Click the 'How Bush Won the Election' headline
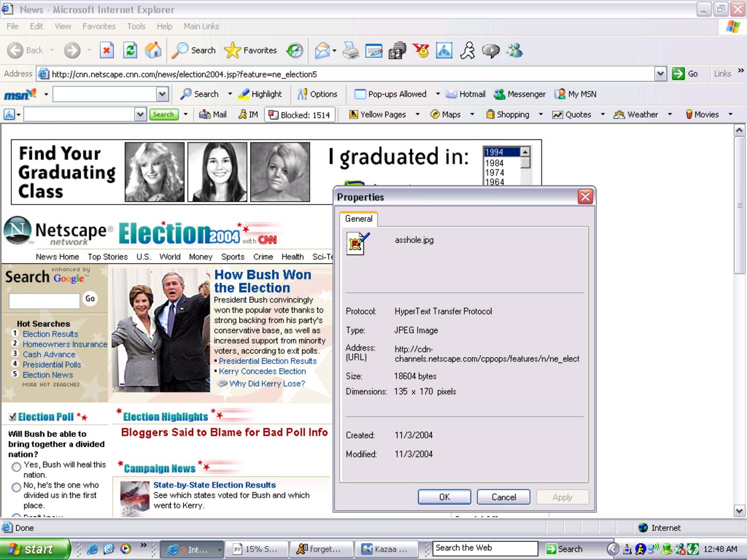 point(263,281)
